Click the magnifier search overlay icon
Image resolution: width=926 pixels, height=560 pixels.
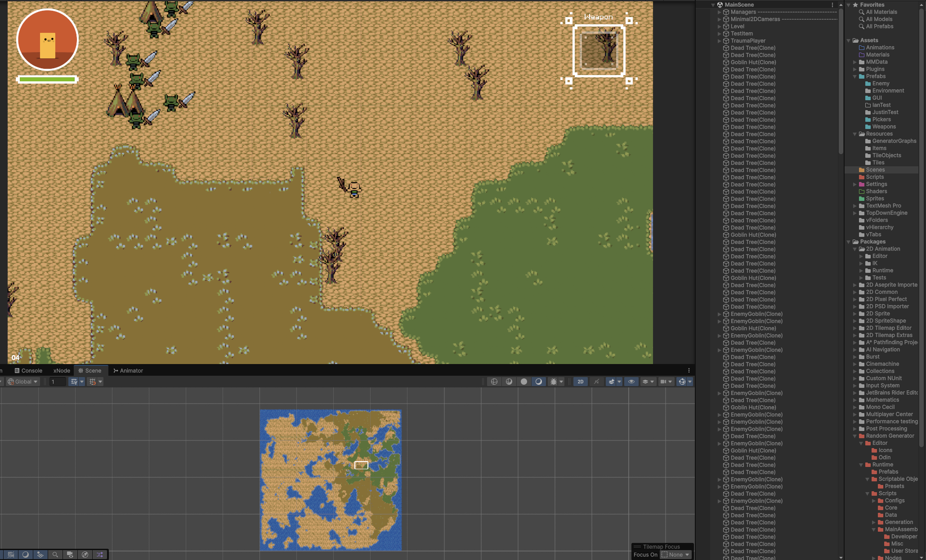[x=55, y=555]
